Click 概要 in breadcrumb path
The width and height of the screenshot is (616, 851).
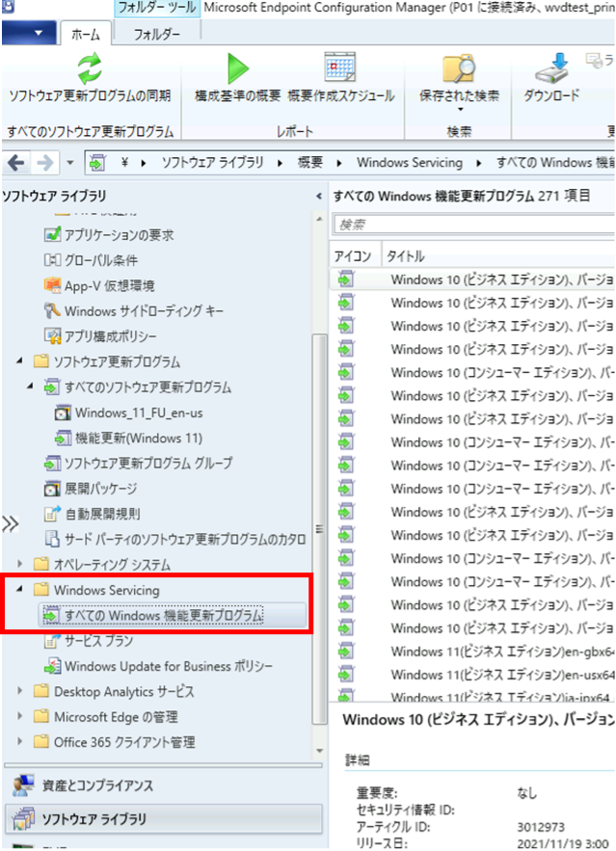[309, 162]
